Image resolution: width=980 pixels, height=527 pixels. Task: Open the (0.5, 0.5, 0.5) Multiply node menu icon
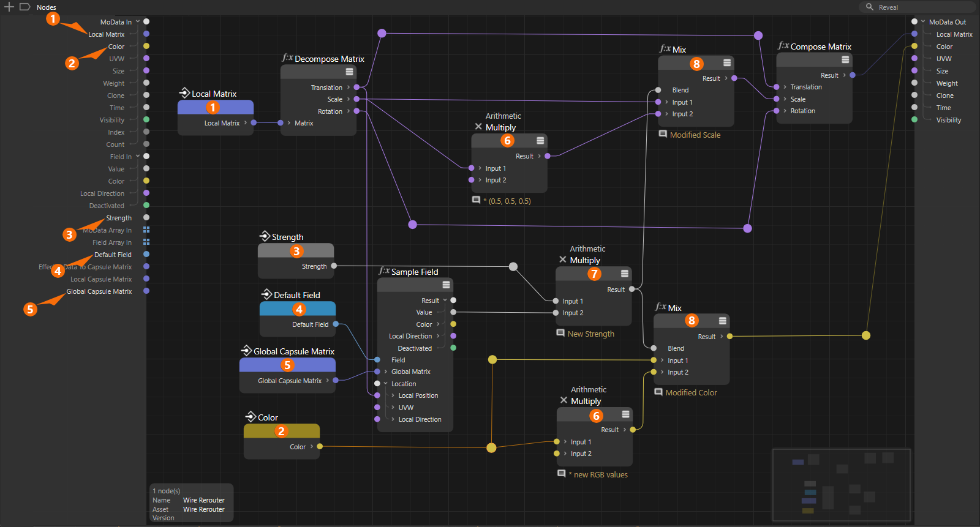pos(540,140)
